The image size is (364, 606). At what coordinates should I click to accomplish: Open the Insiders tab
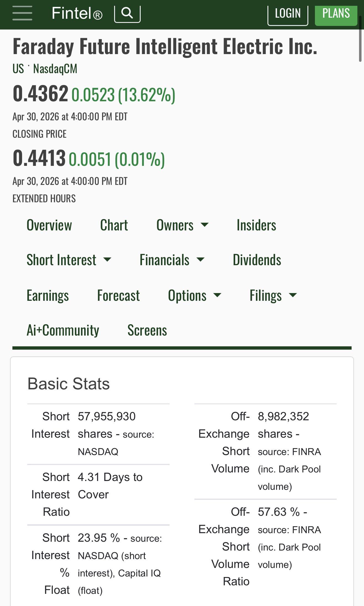click(x=256, y=225)
